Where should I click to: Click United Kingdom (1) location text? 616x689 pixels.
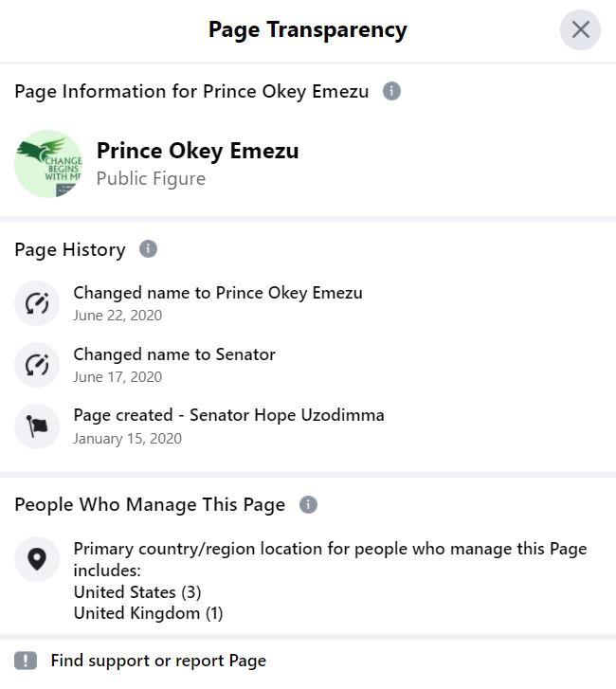148,613
